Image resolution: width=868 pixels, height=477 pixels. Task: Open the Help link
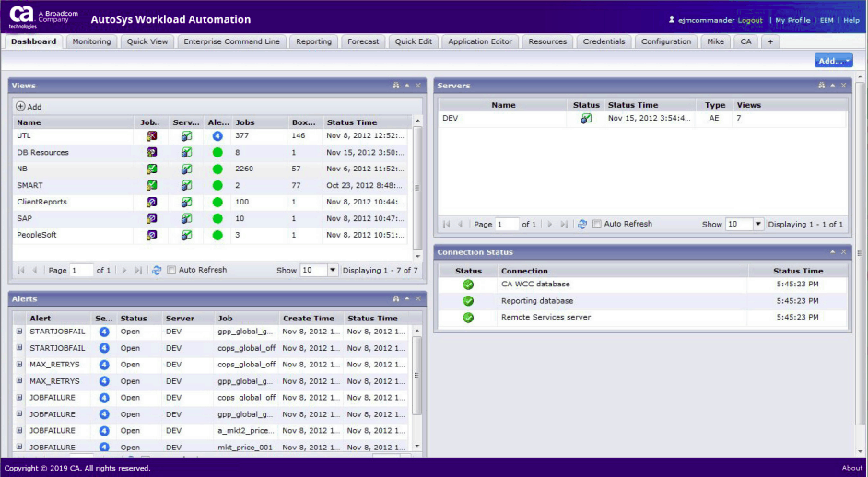click(x=851, y=20)
